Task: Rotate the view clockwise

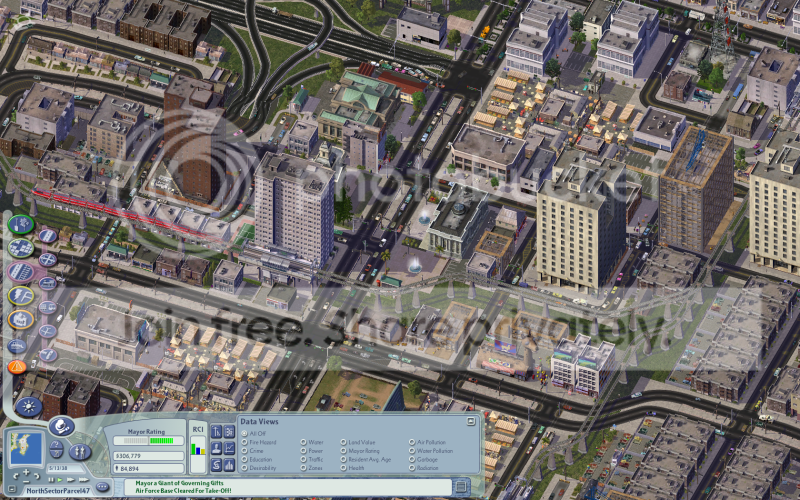Action: coord(37,476)
